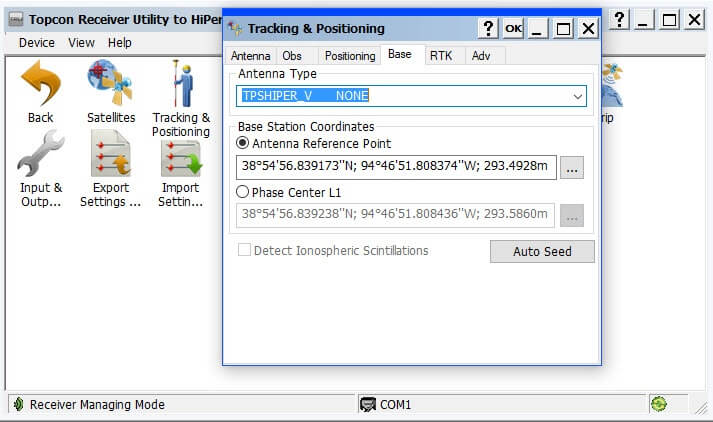Select Phase Center L1 radio button
This screenshot has height=422, width=713.
[243, 192]
